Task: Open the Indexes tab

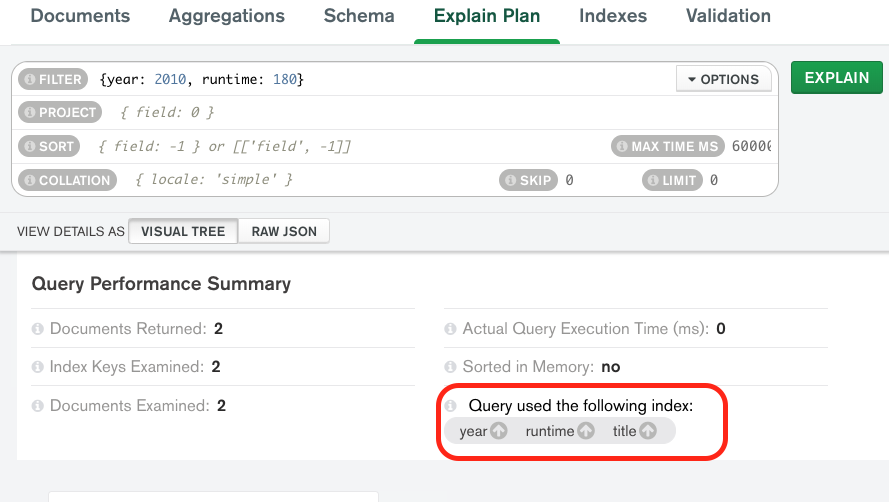Action: (613, 16)
